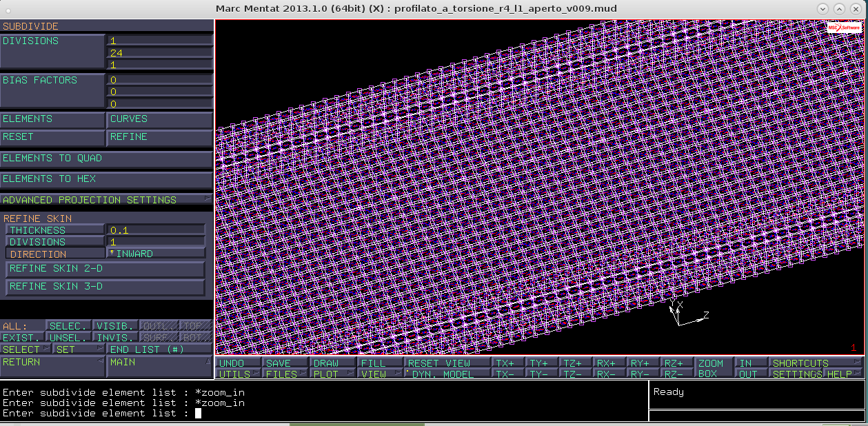868x426 pixels.
Task: Open the SET submenu
Action: [x=79, y=349]
